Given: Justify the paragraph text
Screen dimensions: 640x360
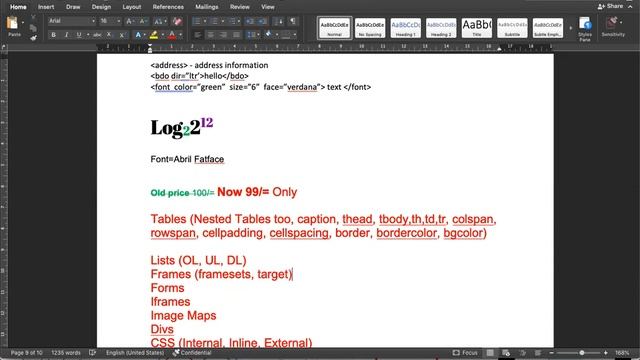Looking at the screenshot, I should point(236,35).
